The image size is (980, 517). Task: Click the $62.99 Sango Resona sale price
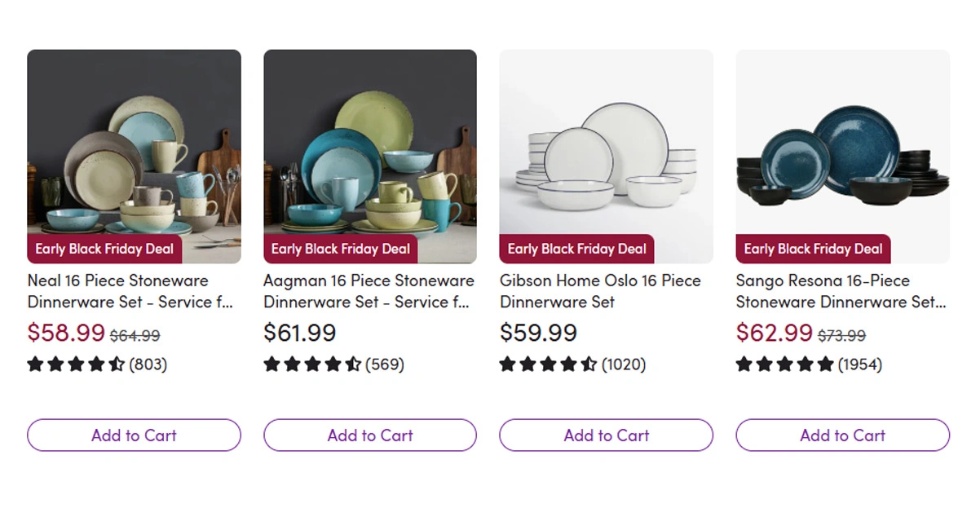(774, 333)
